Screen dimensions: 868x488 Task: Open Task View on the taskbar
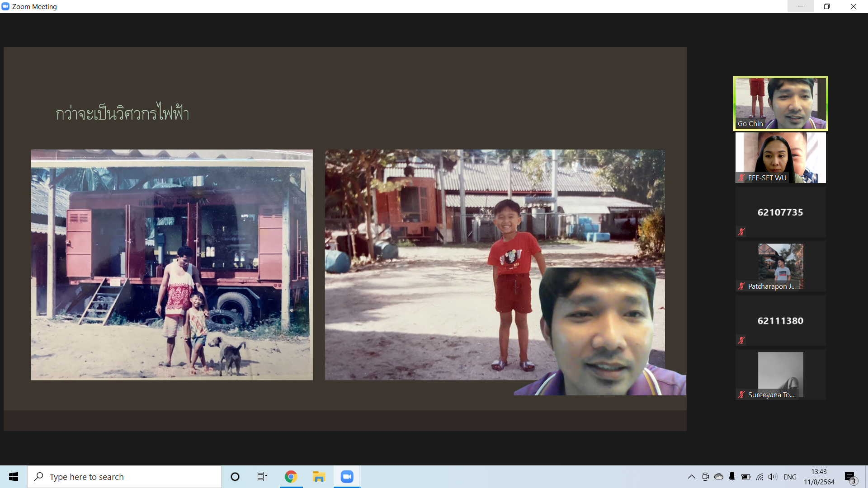pos(262,477)
